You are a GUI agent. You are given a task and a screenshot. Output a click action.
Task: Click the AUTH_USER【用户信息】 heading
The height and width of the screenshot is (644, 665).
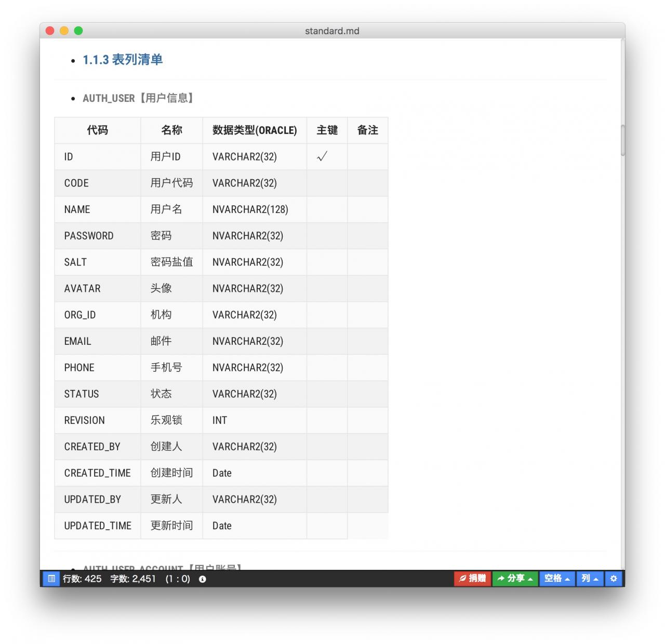pyautogui.click(x=139, y=98)
